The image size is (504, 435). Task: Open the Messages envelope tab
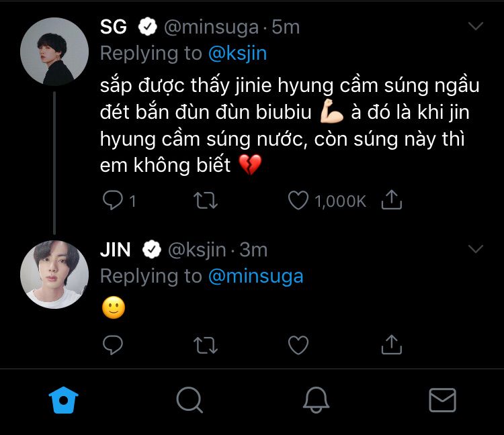(x=442, y=400)
